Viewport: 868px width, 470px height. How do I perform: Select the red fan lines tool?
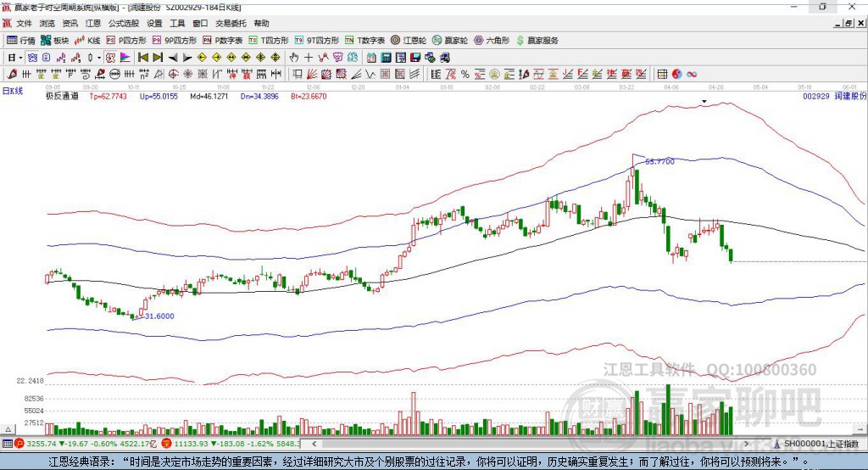coord(312,75)
